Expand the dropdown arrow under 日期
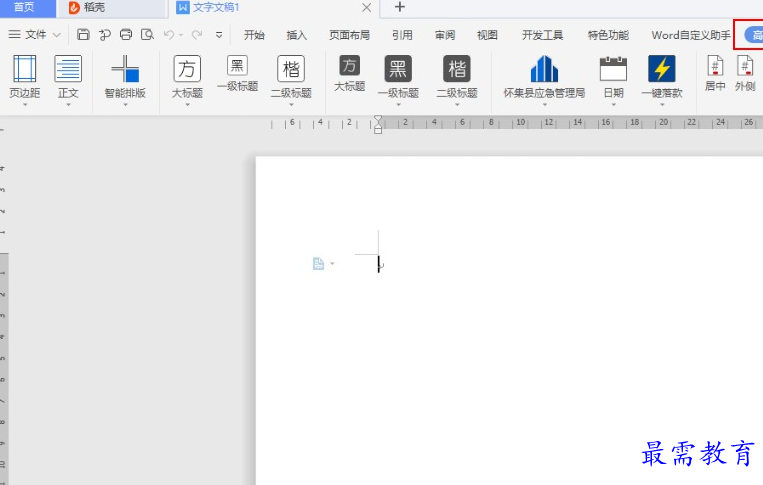Image resolution: width=763 pixels, height=485 pixels. coord(614,105)
